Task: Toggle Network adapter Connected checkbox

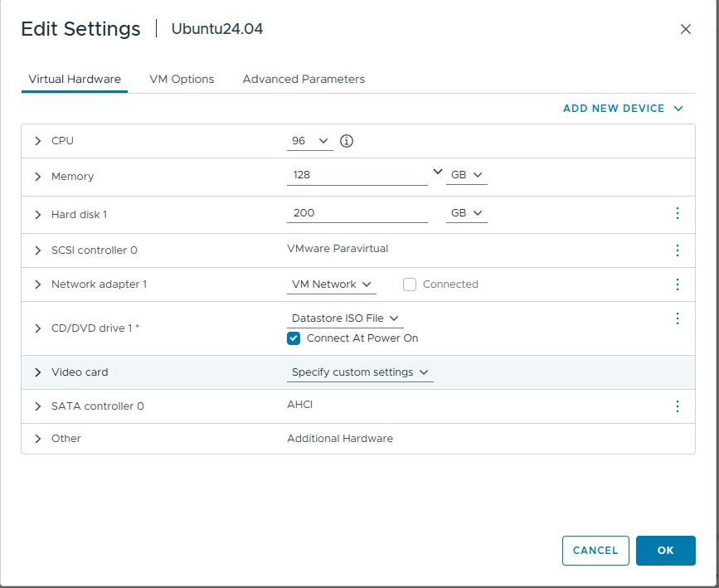Action: click(410, 284)
